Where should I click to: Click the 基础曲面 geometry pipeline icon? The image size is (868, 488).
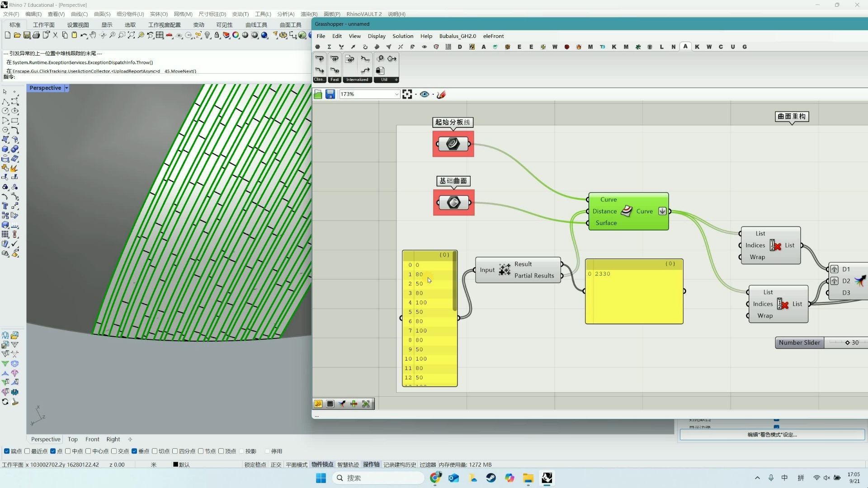coord(454,202)
